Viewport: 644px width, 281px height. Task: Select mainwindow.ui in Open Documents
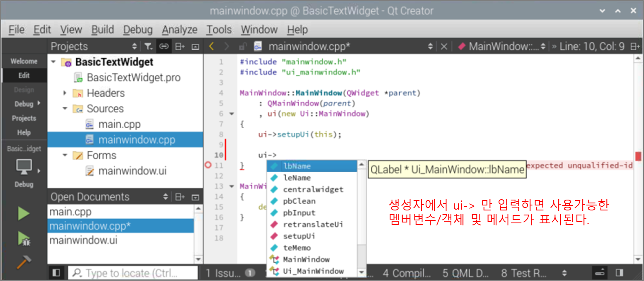coord(83,240)
